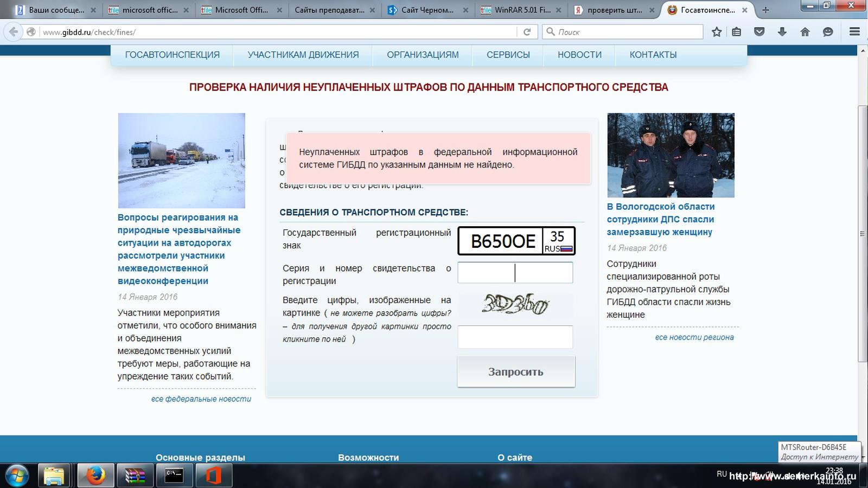Viewport: 868px width, 488px height.
Task: Open the downloads arrow icon
Action: [x=782, y=32]
